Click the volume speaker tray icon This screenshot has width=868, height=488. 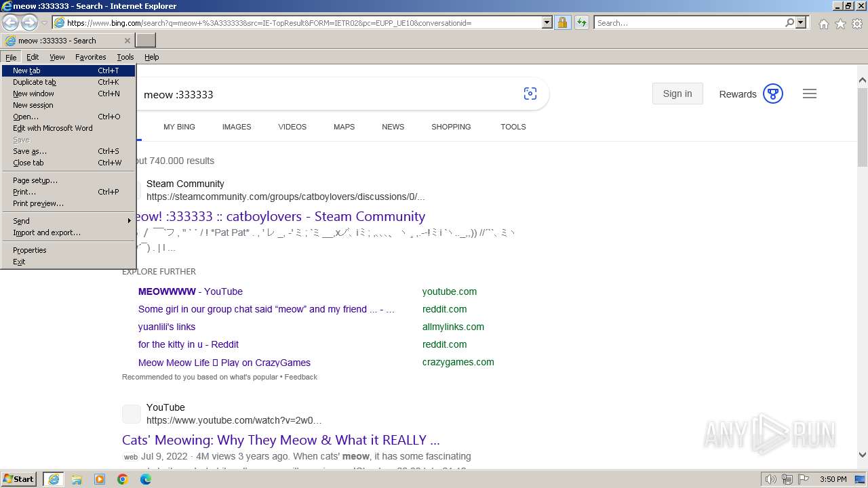point(771,479)
